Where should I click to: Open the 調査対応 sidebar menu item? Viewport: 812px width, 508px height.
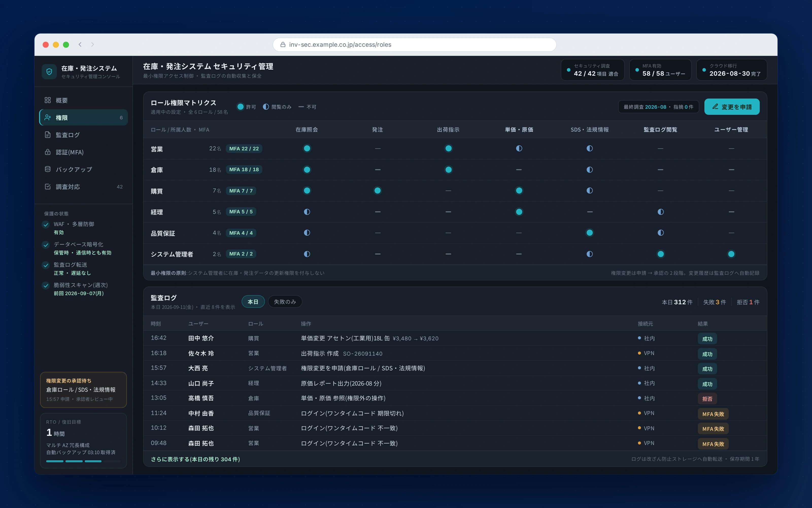pyautogui.click(x=83, y=186)
